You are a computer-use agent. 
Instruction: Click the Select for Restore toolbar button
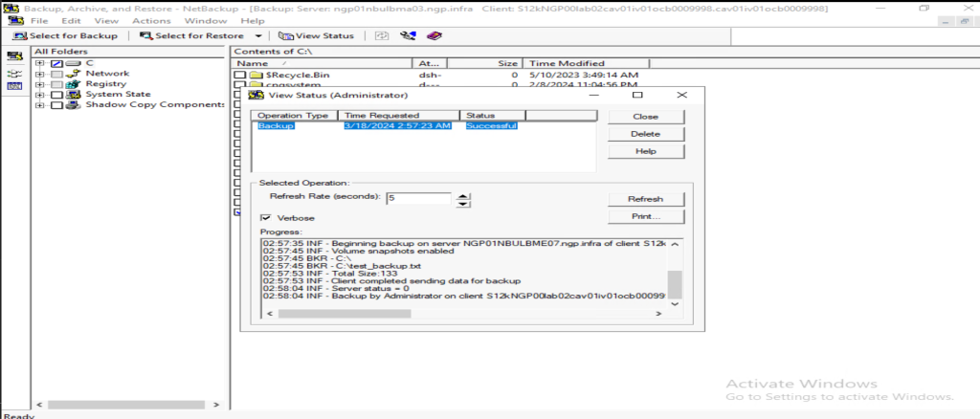tap(191, 35)
